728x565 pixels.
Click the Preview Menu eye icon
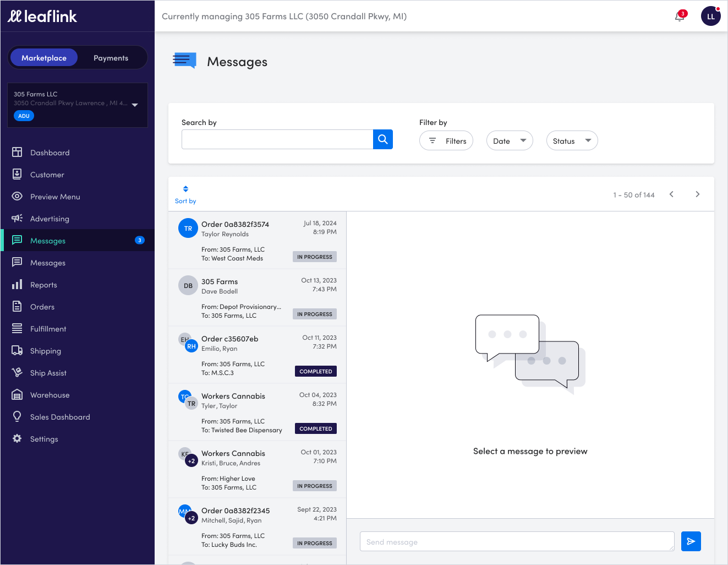tap(17, 196)
